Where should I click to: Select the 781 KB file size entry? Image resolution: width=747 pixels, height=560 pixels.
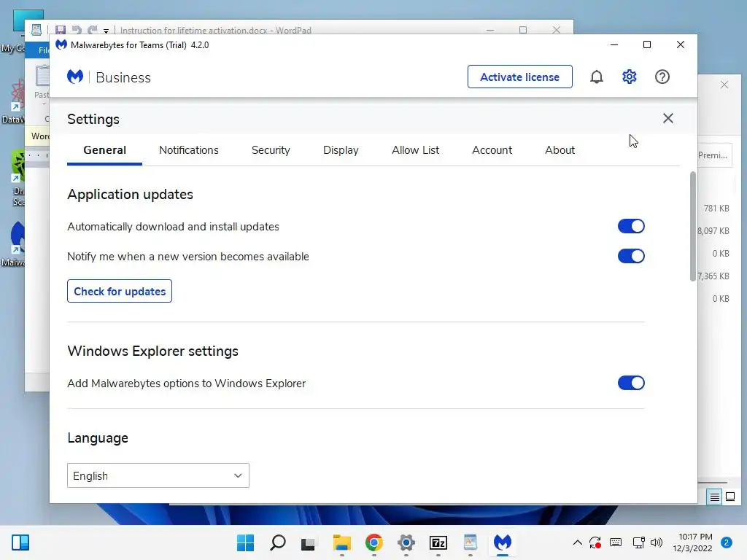[716, 208]
